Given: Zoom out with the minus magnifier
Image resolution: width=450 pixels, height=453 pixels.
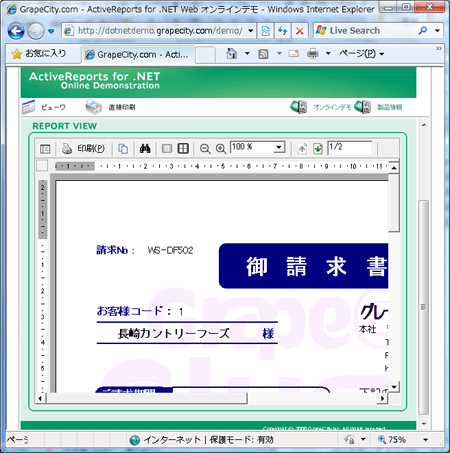Looking at the screenshot, I should click(x=205, y=149).
